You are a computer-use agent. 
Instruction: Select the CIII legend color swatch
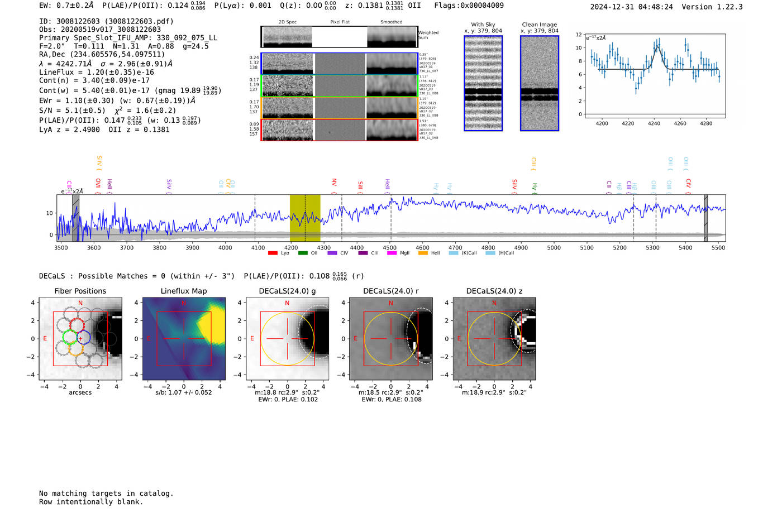[x=363, y=253]
